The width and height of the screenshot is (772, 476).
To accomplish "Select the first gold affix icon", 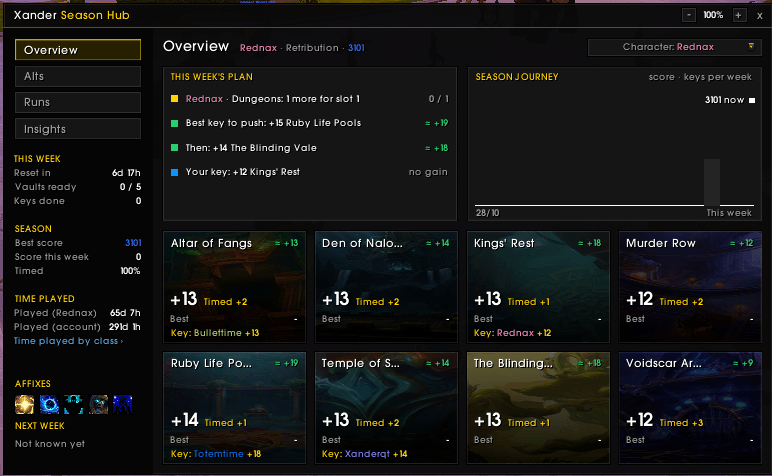I will tap(24, 405).
